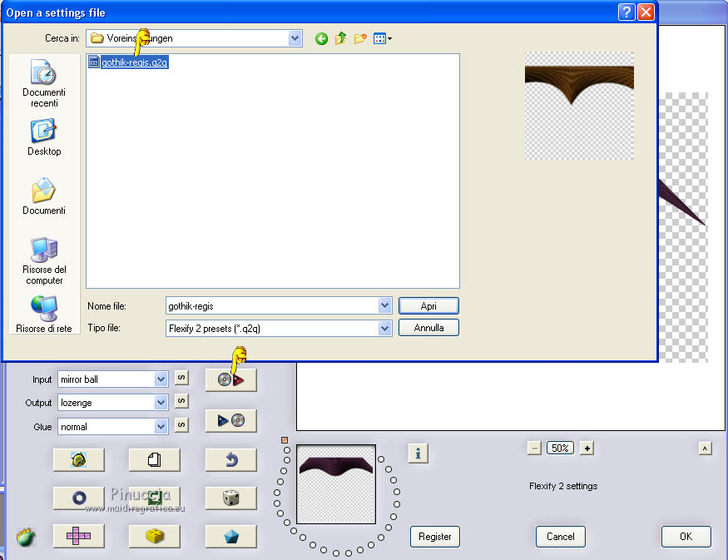
Task: Click the save settings play-disc button
Action: tap(230, 421)
